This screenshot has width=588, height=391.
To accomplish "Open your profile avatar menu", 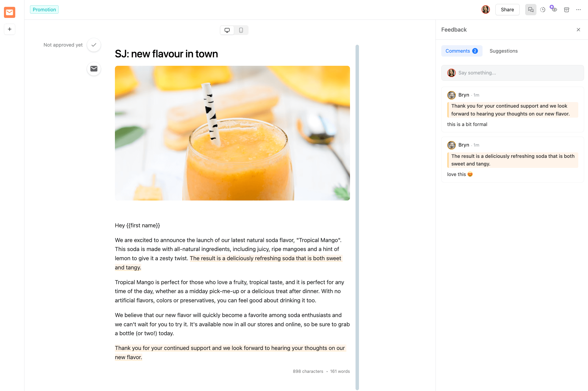I will click(x=486, y=9).
